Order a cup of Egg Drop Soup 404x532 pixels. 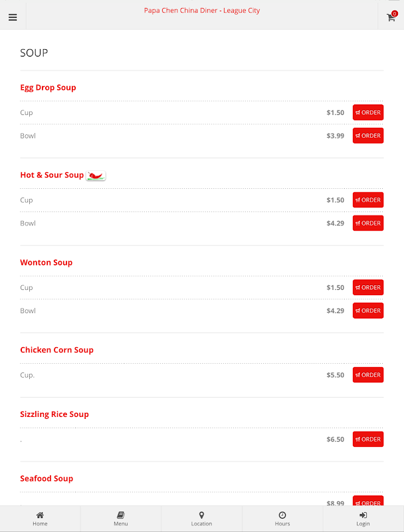pyautogui.click(x=368, y=112)
